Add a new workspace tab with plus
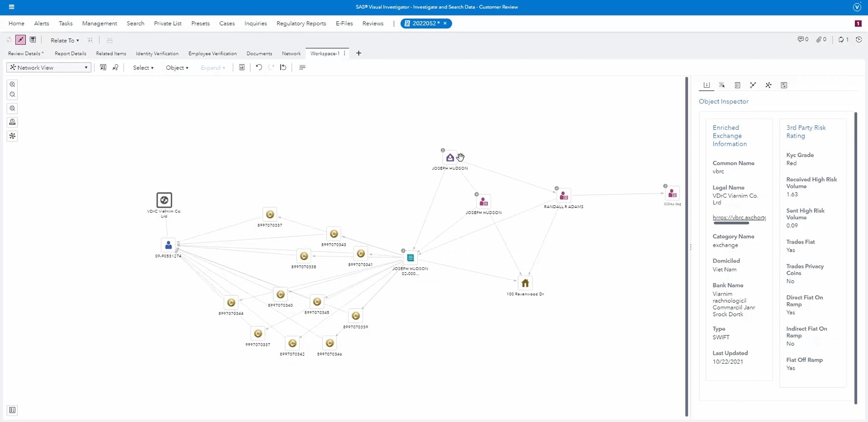This screenshot has width=868, height=422. pyautogui.click(x=359, y=53)
